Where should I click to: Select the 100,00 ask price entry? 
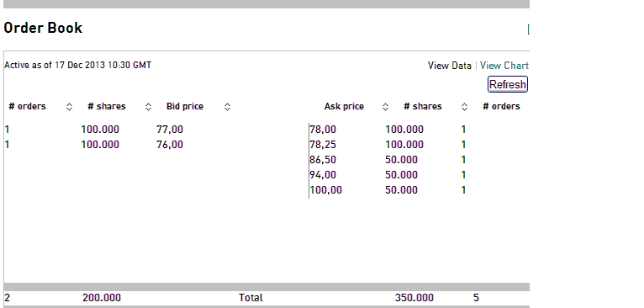click(325, 190)
